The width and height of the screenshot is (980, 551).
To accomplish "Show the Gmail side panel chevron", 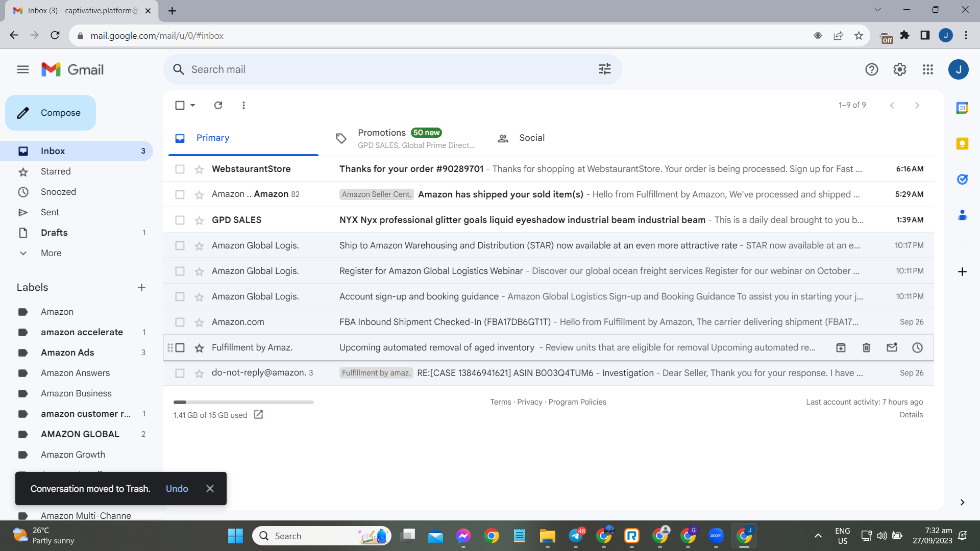I will (962, 503).
